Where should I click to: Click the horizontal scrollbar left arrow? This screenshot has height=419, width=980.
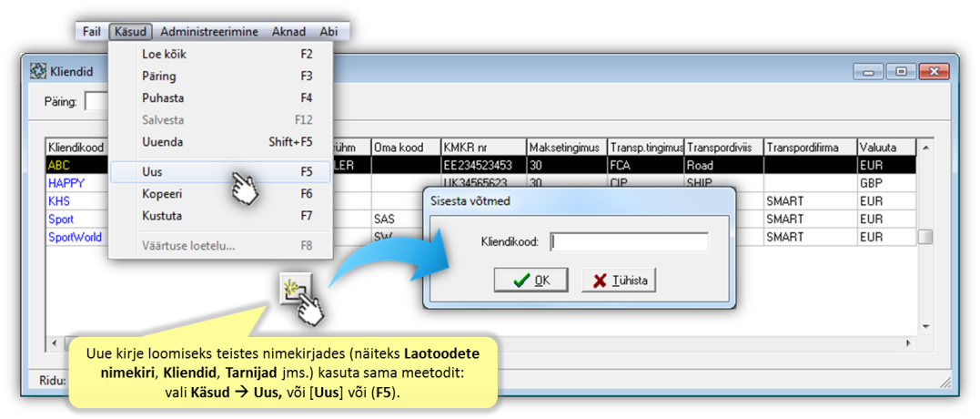click(x=55, y=343)
